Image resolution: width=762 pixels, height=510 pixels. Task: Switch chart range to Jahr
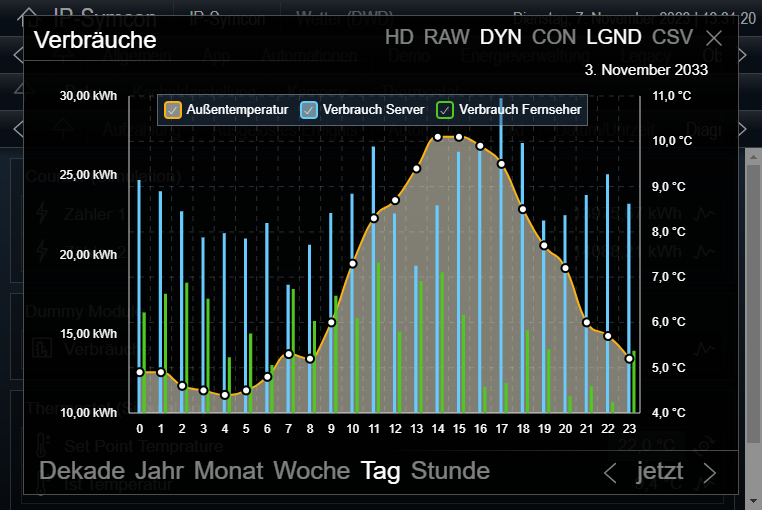(x=160, y=471)
